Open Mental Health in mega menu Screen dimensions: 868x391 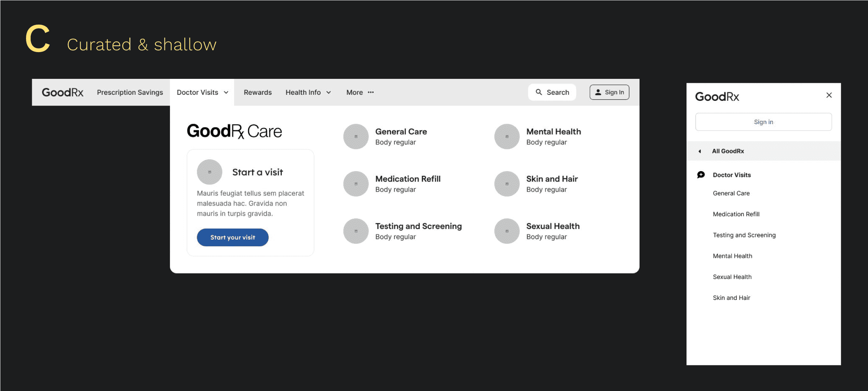click(553, 132)
